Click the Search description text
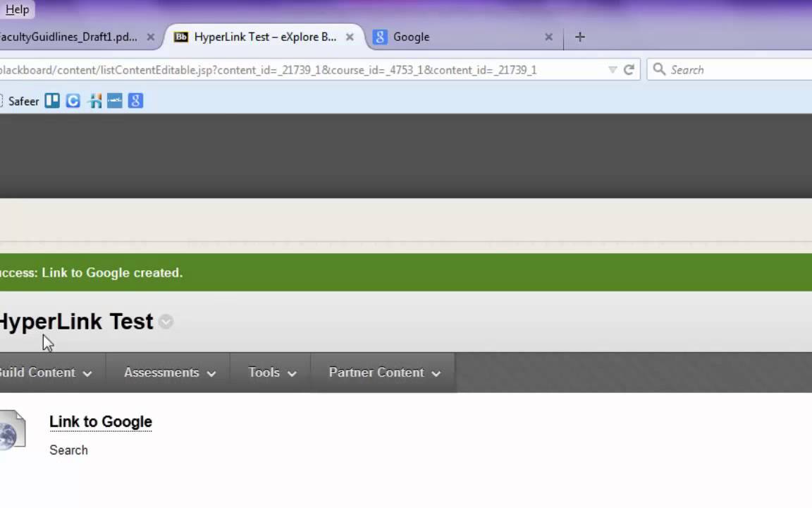This screenshot has height=508, width=812. point(69,450)
